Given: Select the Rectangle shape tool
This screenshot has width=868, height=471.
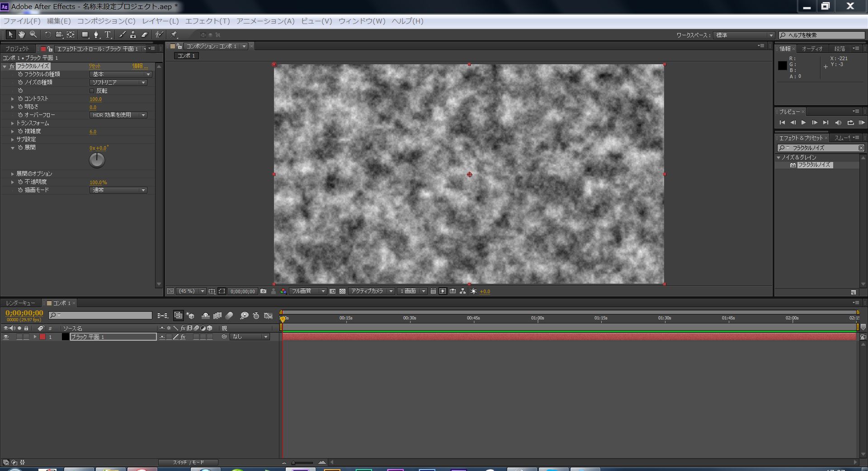Looking at the screenshot, I should [x=85, y=35].
